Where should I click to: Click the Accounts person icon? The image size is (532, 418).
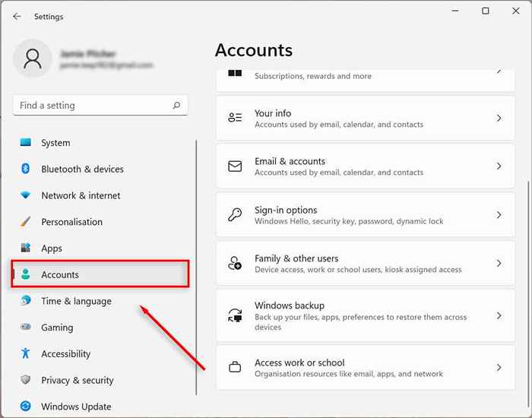[x=25, y=274]
